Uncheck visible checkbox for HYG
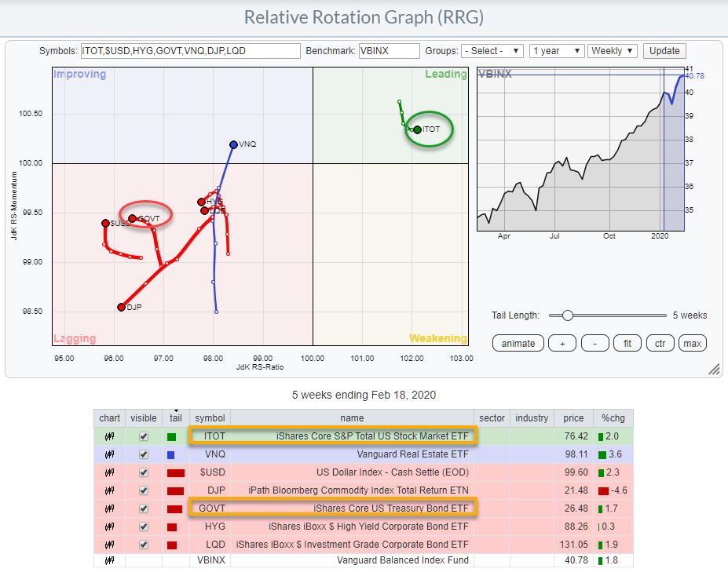Screen dimensions: 728x576 click(144, 527)
